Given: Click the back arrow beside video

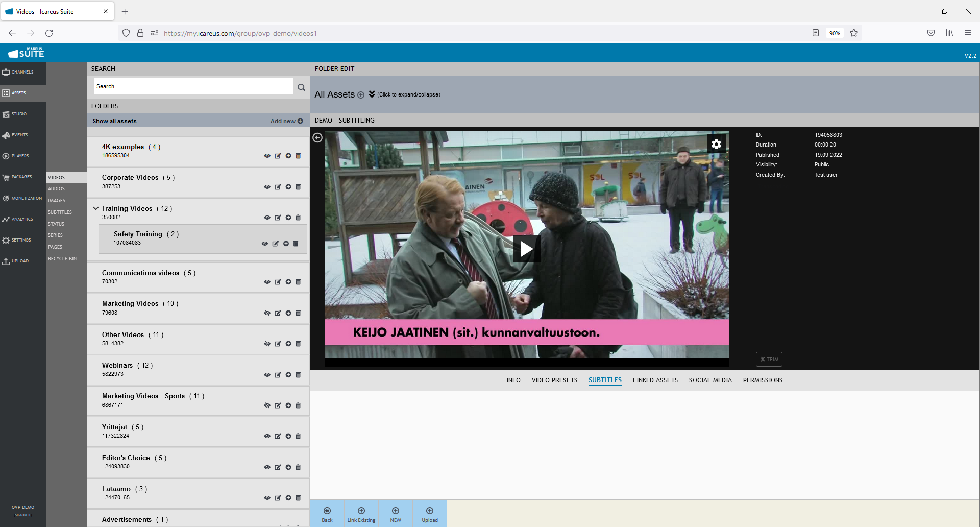Looking at the screenshot, I should tap(317, 138).
